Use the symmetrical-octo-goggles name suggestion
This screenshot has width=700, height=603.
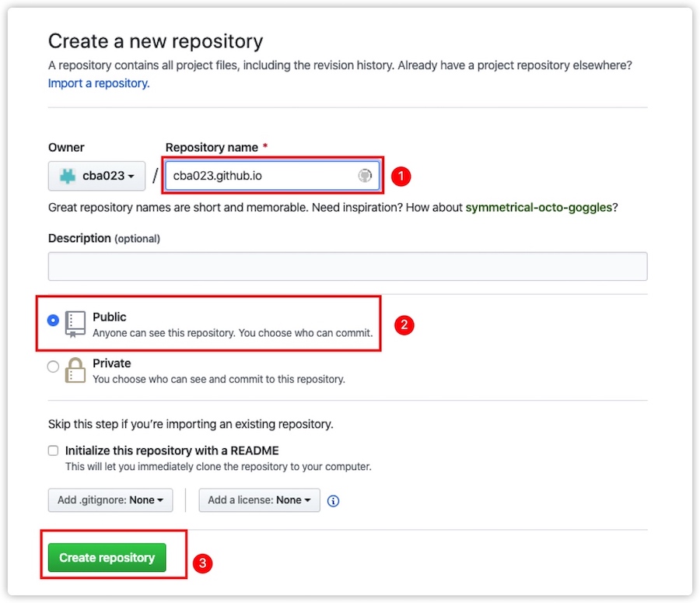click(539, 207)
